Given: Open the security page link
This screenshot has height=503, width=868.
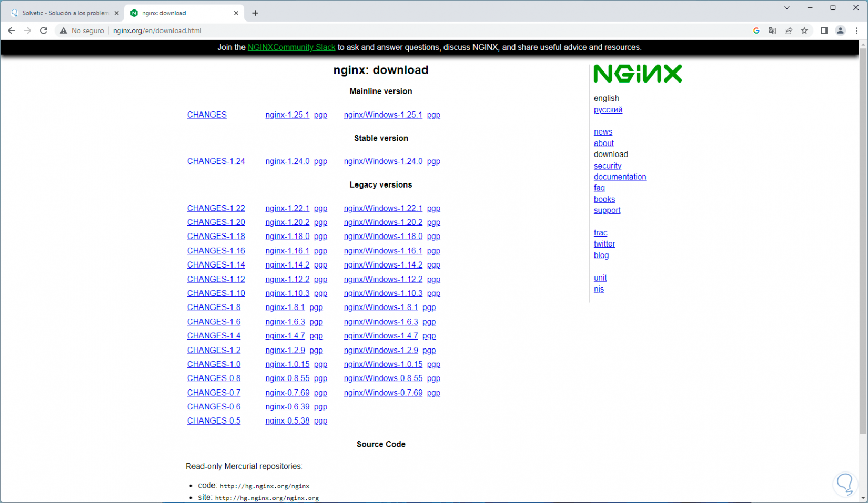Looking at the screenshot, I should point(608,166).
